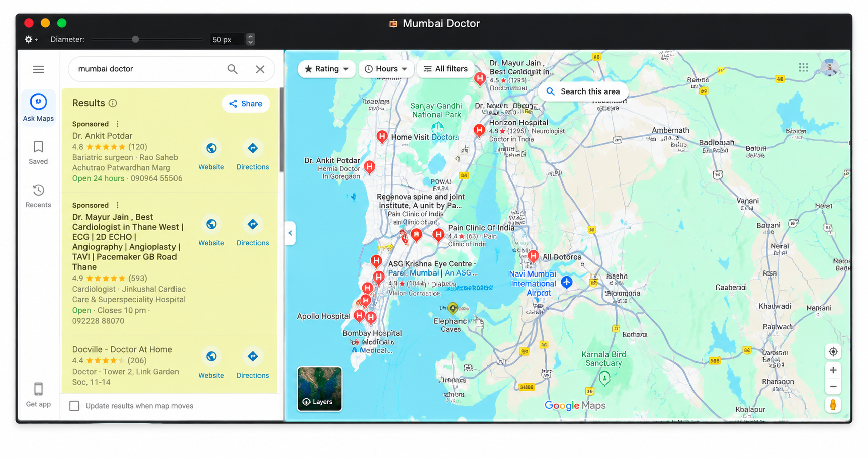Open Ask Maps

pos(38,108)
